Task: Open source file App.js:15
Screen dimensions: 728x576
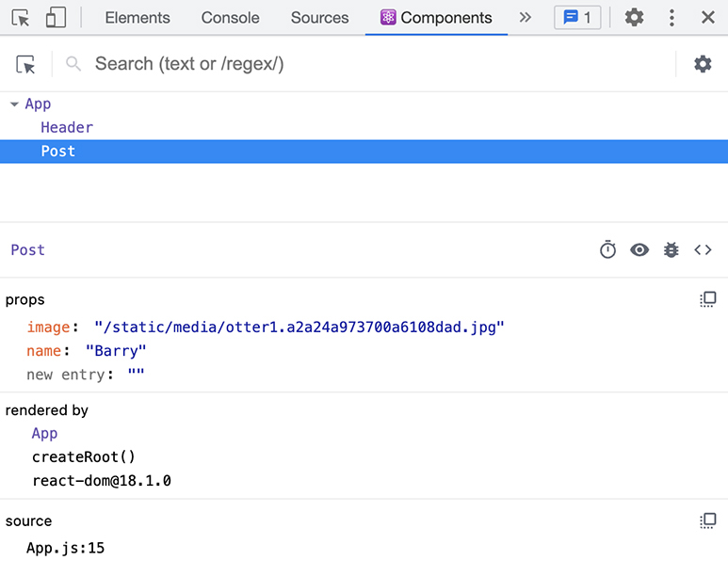Action: coord(66,548)
